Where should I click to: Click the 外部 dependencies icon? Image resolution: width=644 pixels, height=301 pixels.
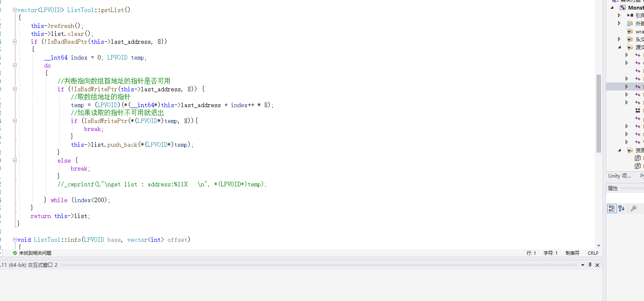click(x=630, y=23)
